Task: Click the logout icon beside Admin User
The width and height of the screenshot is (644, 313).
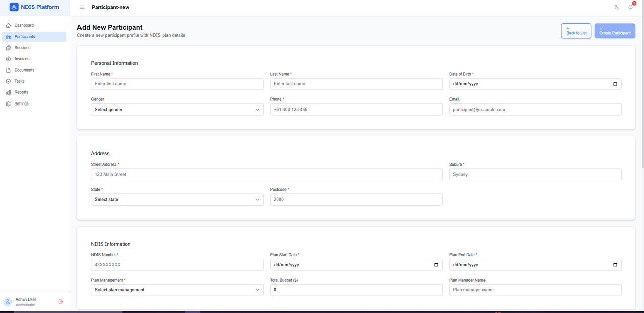Action: pos(61,302)
